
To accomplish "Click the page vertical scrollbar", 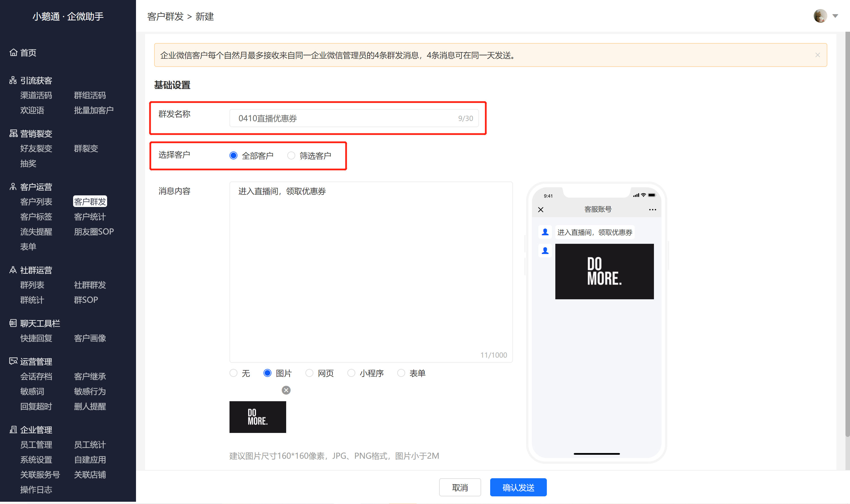I will click(x=847, y=234).
